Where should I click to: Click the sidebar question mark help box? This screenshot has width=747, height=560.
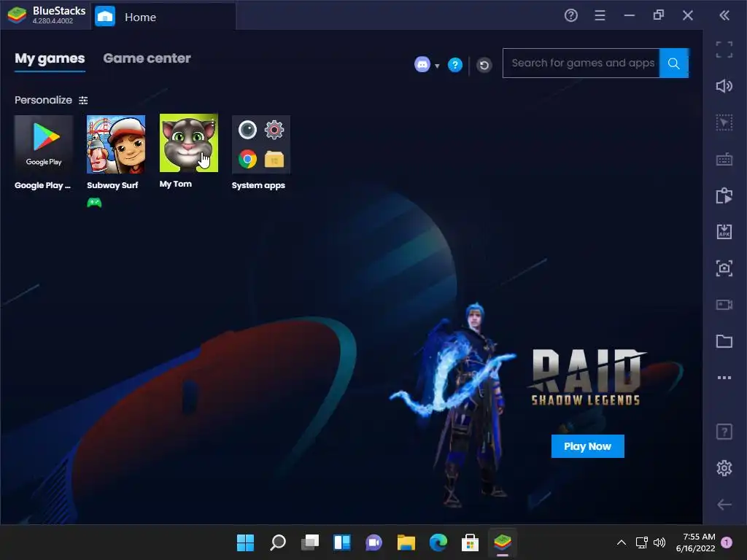coord(724,432)
